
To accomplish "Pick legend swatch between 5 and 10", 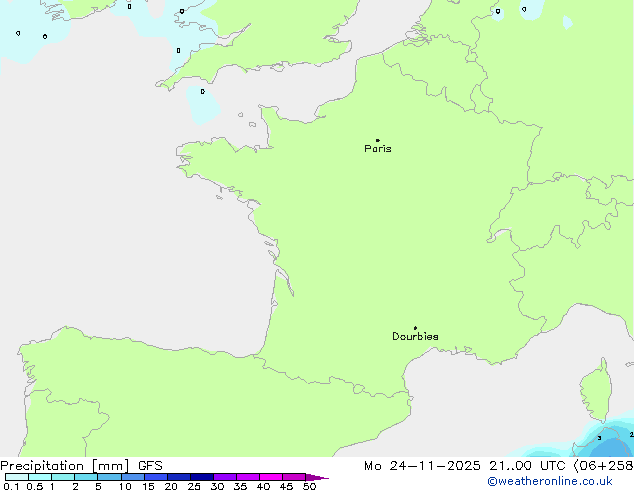I will pyautogui.click(x=110, y=477).
